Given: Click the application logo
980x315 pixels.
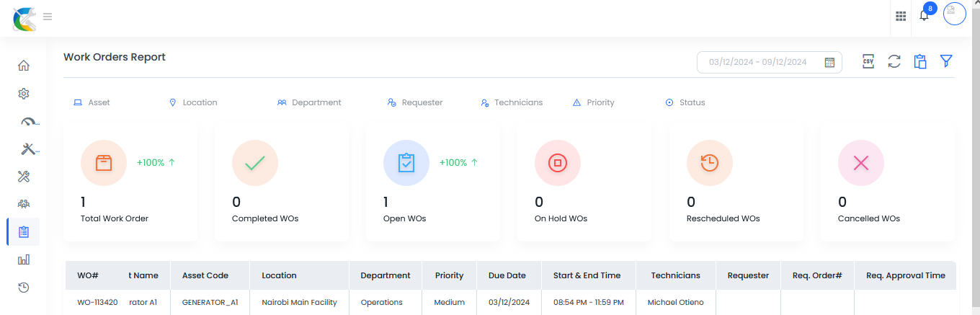Looking at the screenshot, I should [24, 18].
